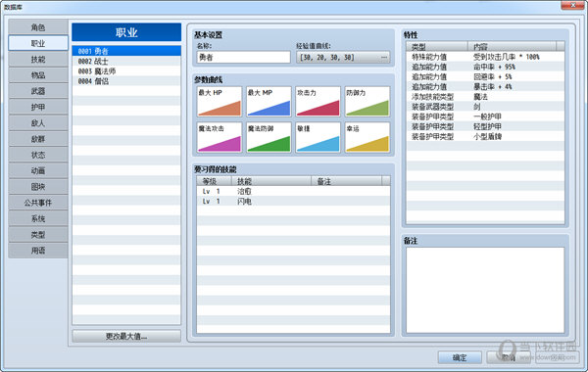Viewport: 588px width, 372px height.
Task: Select class 0003 魔法师 in list
Action: (126, 71)
